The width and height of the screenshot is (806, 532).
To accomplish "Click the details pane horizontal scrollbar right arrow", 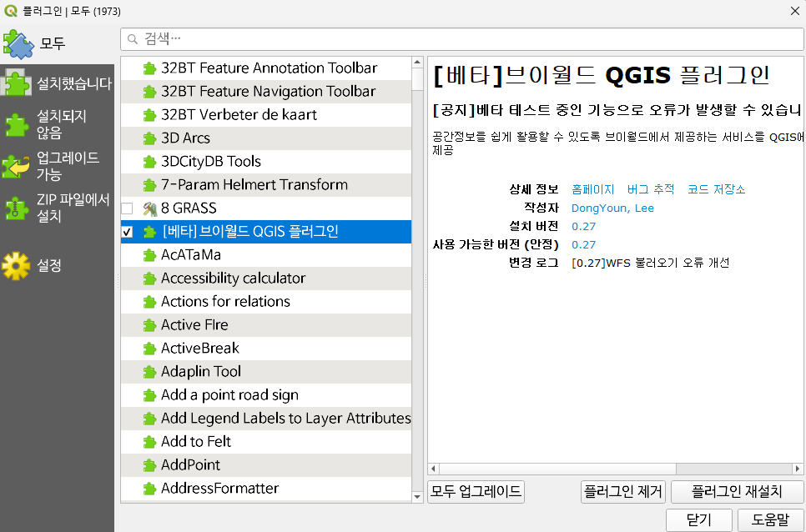I will click(798, 469).
